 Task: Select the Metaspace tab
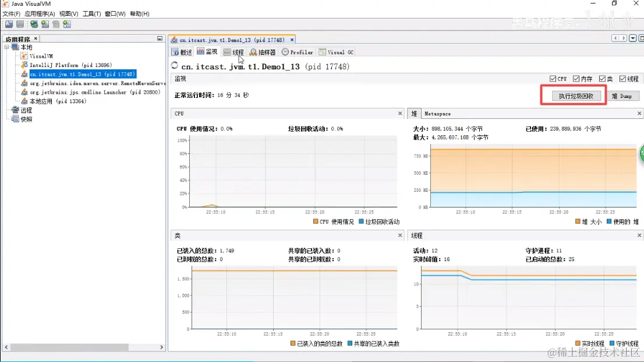pos(437,114)
